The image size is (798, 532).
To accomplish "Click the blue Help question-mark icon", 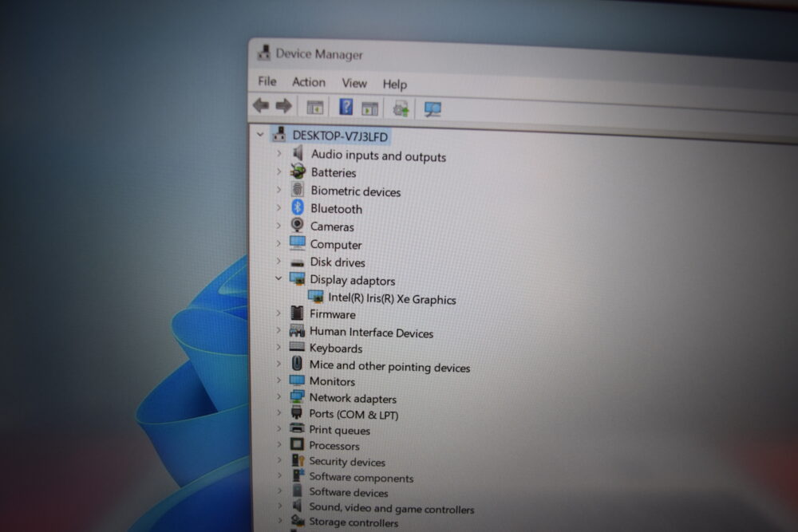I will tap(346, 107).
